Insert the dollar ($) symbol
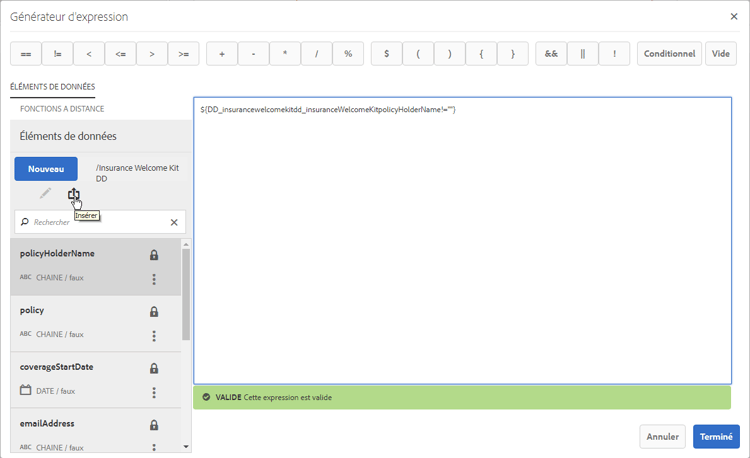Viewport: 750px width, 458px height. [x=386, y=54]
